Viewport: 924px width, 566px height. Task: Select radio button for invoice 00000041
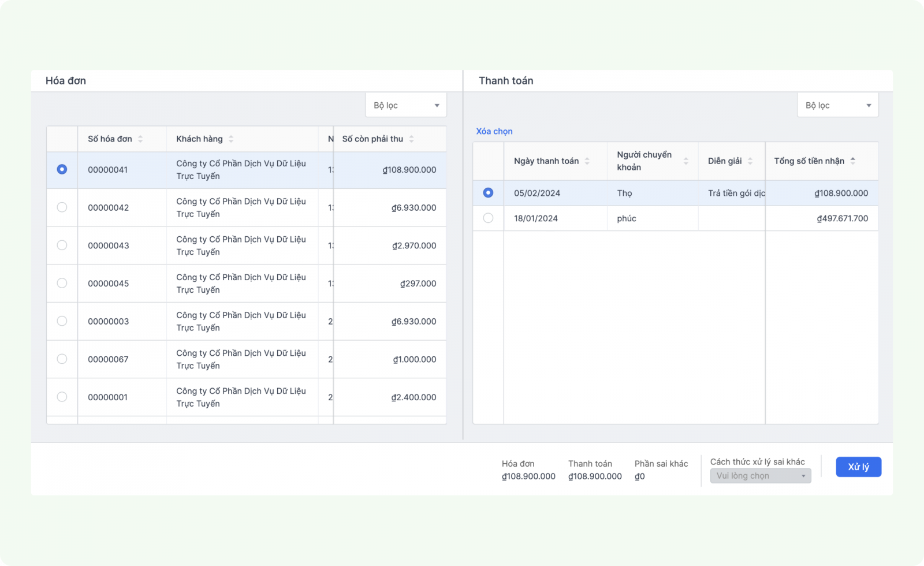(x=62, y=169)
